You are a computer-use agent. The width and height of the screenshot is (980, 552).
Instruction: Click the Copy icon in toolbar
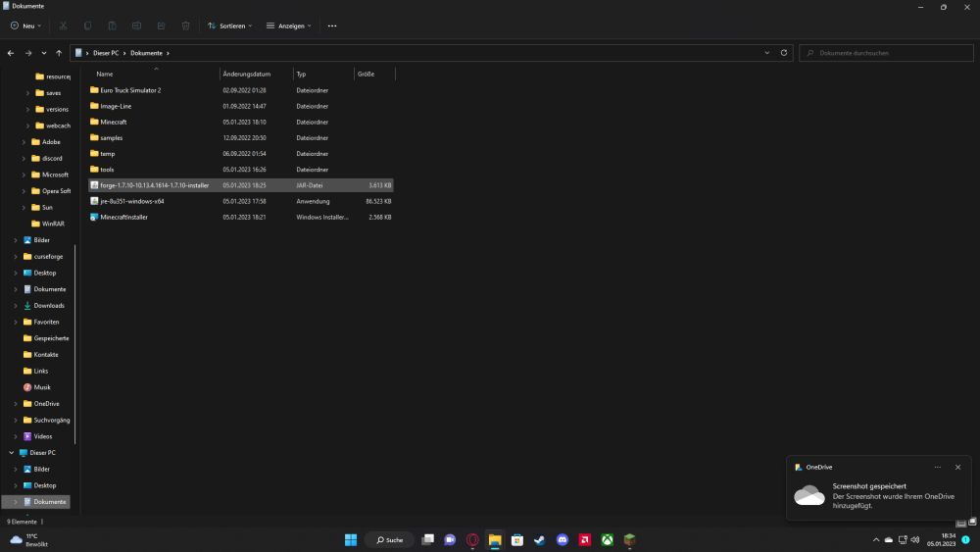point(87,25)
